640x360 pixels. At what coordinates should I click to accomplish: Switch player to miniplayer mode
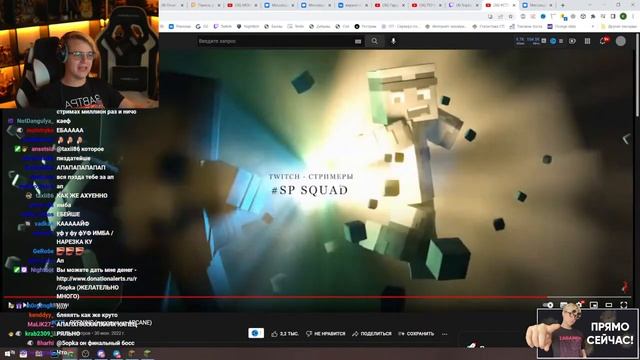click(x=594, y=304)
